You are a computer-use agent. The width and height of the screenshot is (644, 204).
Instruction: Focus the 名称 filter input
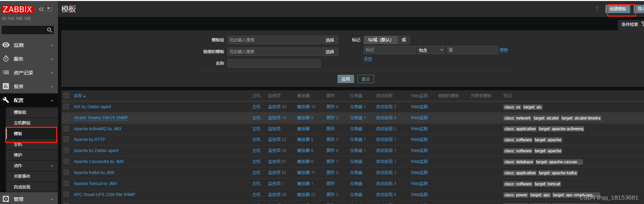tap(274, 63)
